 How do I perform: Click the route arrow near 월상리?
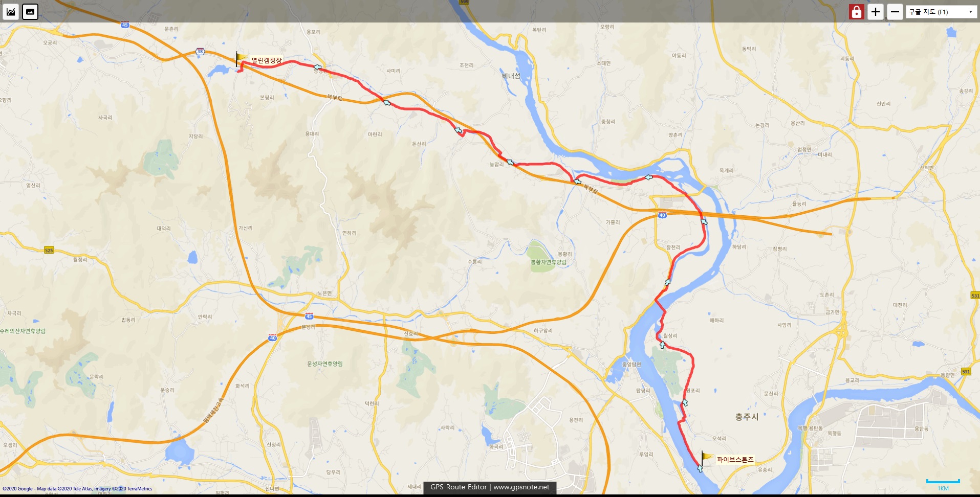(662, 345)
